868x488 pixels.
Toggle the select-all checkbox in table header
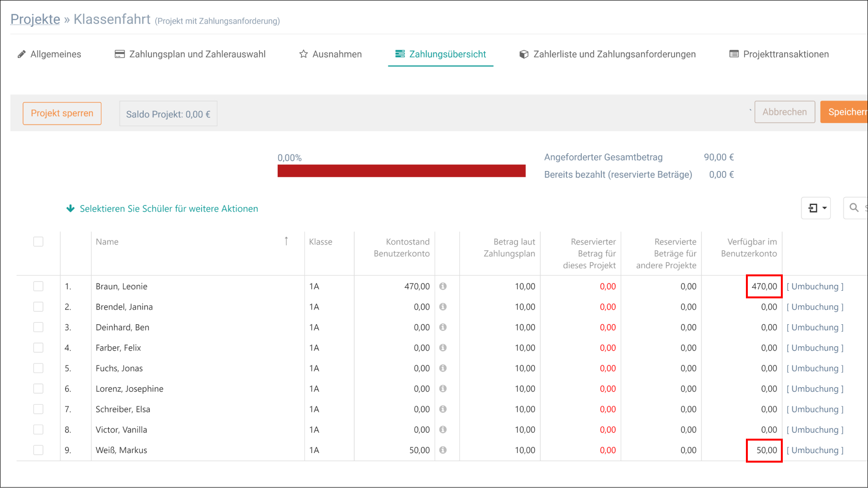38,241
